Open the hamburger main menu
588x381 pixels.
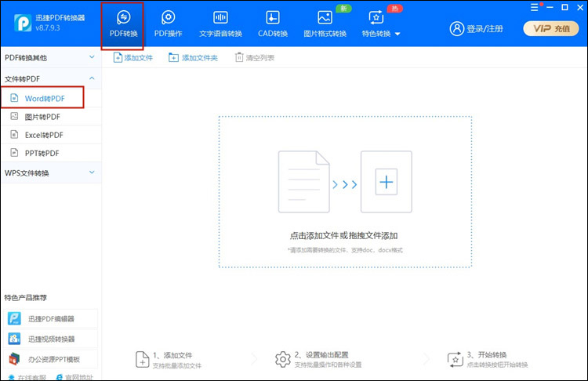[x=535, y=8]
